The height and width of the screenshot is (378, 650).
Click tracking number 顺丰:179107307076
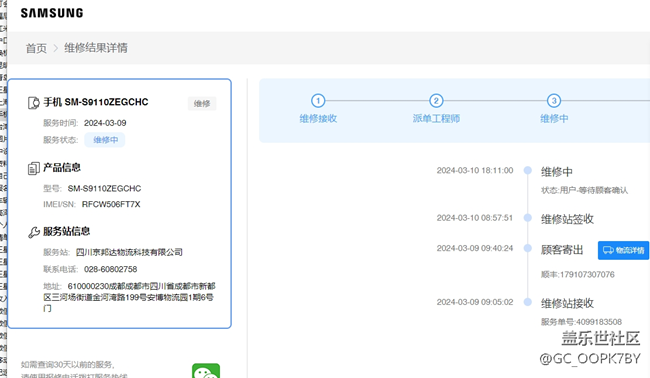tap(578, 274)
